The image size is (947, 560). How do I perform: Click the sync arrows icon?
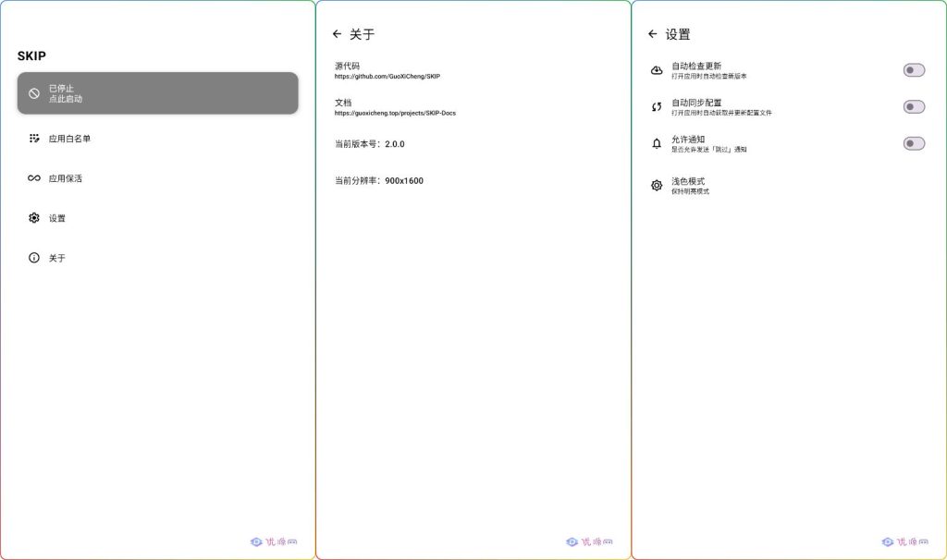[x=657, y=107]
